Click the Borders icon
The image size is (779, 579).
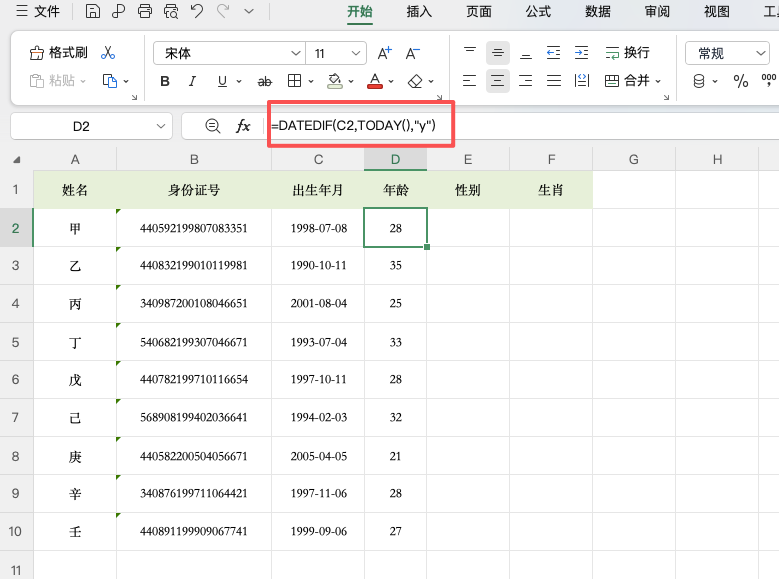tap(295, 81)
